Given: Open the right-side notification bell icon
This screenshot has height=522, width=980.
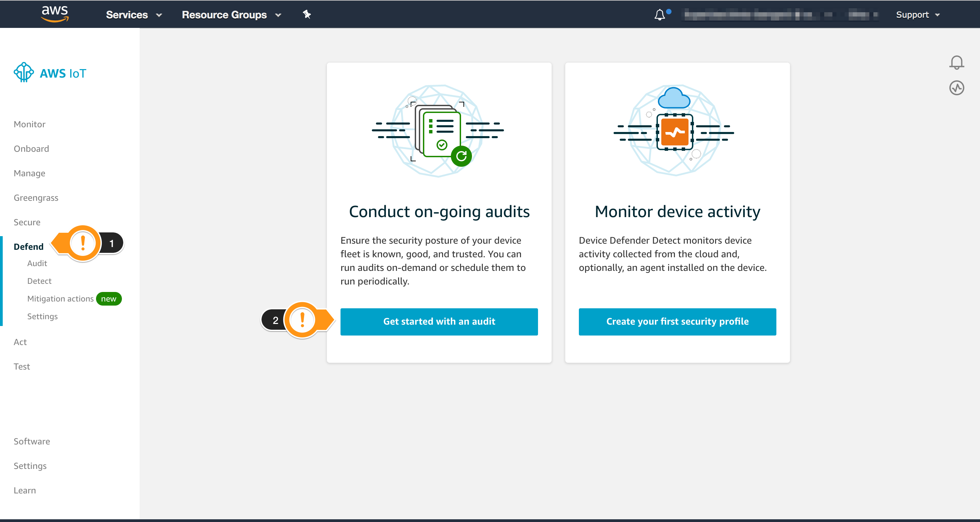Looking at the screenshot, I should (x=957, y=62).
